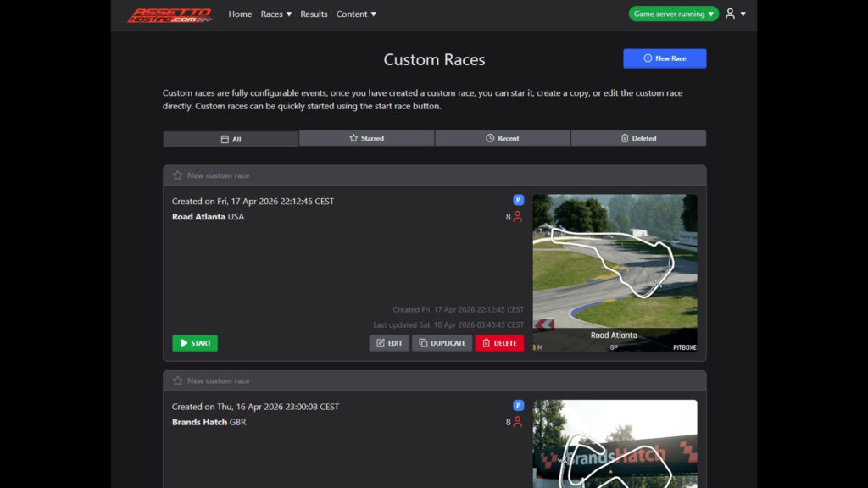Expand the Content dropdown menu
The width and height of the screenshot is (868, 488).
click(356, 14)
